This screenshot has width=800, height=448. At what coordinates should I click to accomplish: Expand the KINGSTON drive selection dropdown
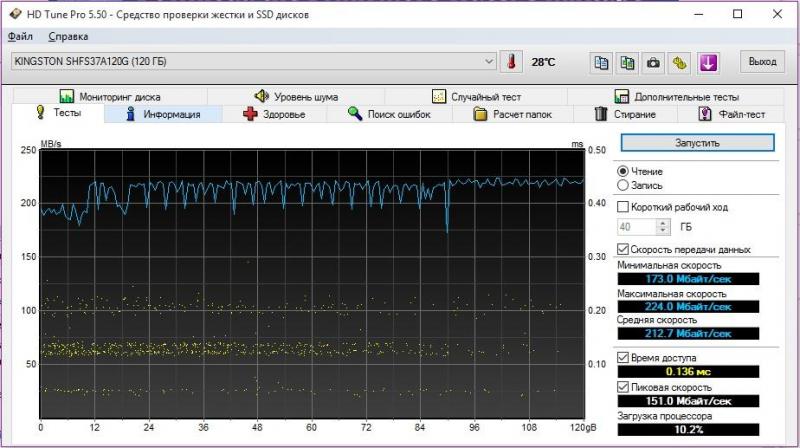488,62
